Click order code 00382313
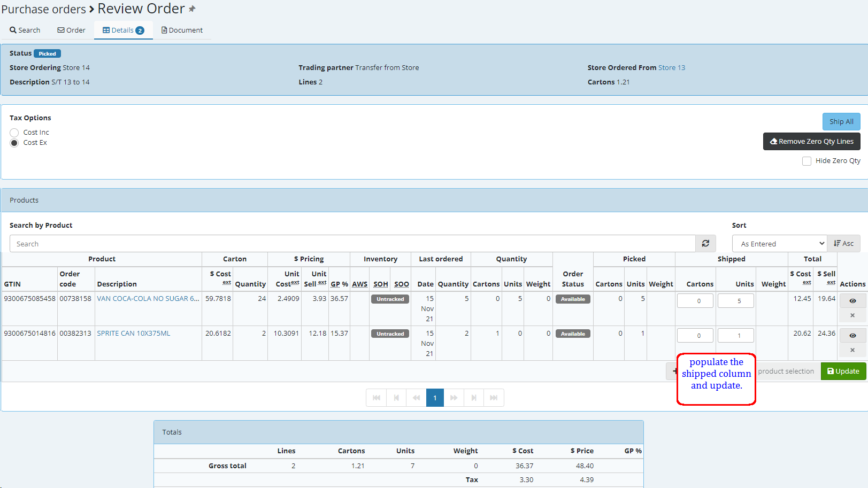868x488 pixels. tap(75, 333)
